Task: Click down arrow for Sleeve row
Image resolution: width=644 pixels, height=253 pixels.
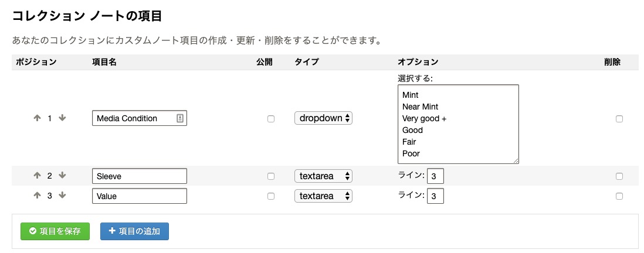Action: tap(62, 176)
